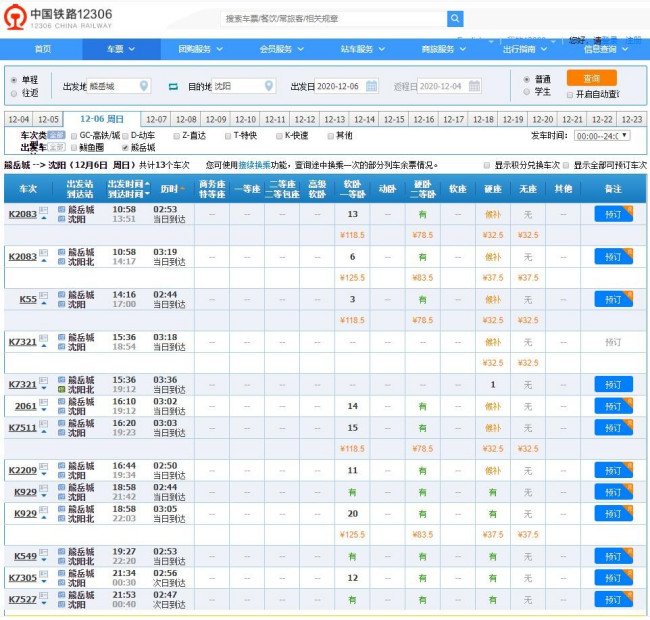Click the top search input field
Image resolution: width=650 pixels, height=620 pixels.
(334, 19)
